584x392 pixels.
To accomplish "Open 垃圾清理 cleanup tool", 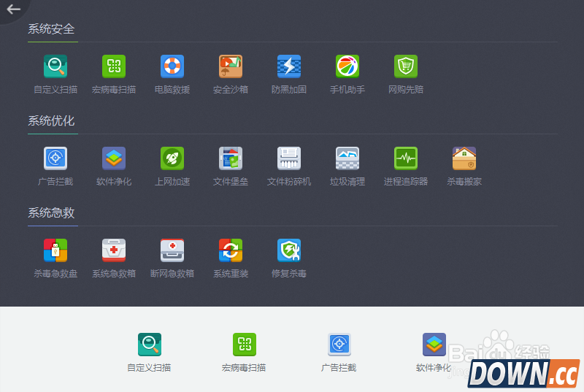I will [347, 158].
